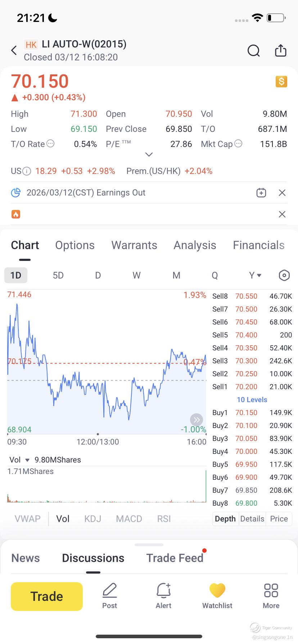Toggle the Watchlist heart
The image size is (298, 644).
(x=217, y=596)
